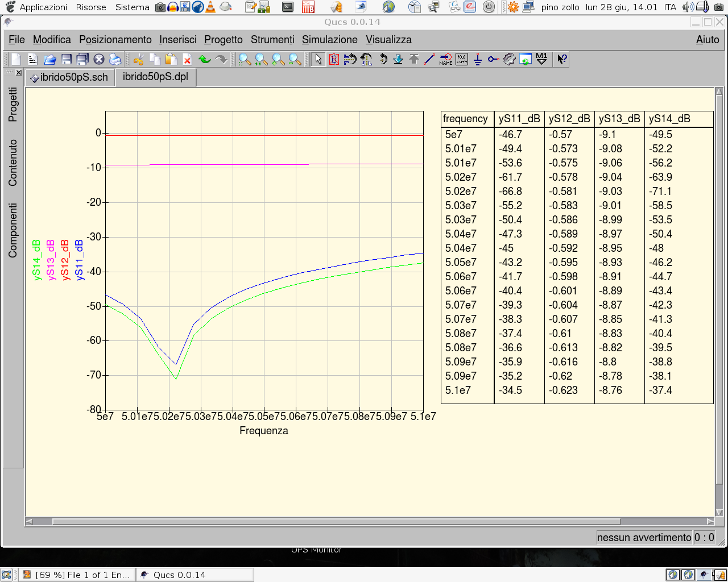The image size is (728, 582).
Task: Insert equation with f(u) icon
Action: coord(461,59)
